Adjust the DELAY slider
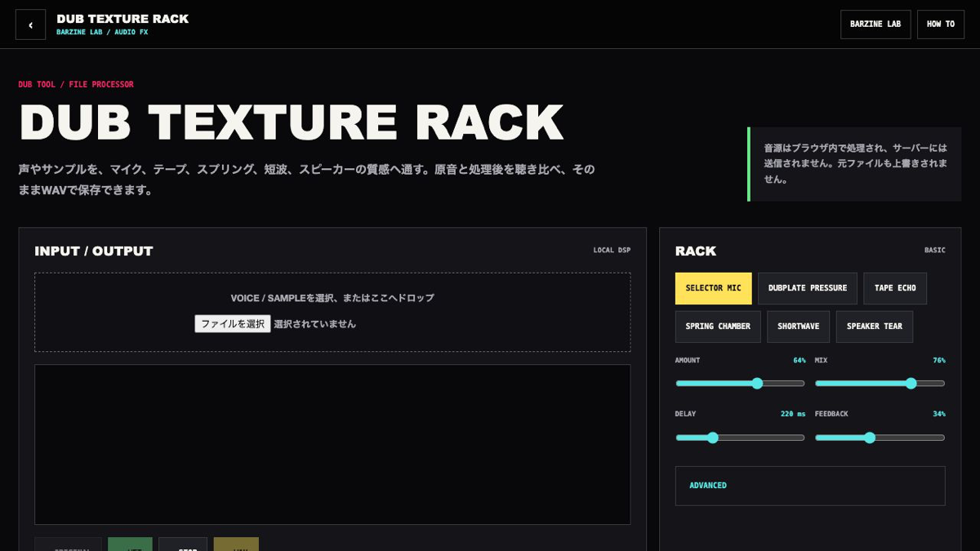Viewport: 980px width, 551px height. click(x=740, y=438)
